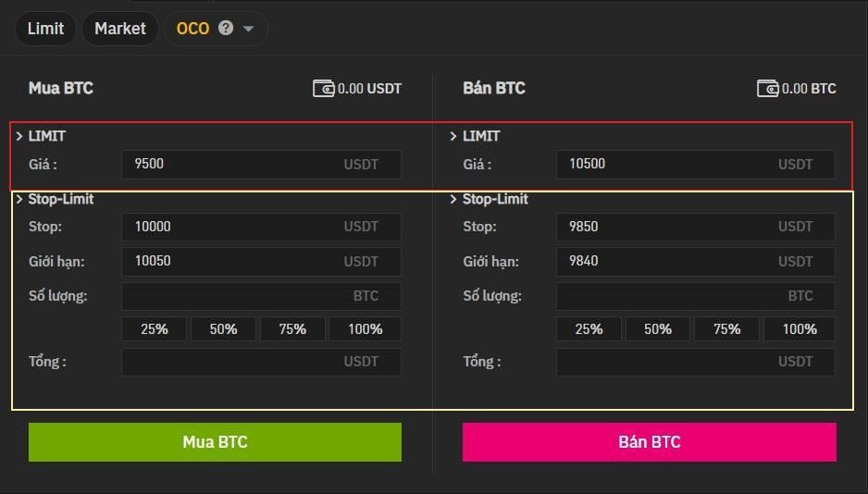Click the OCO help question mark icon
The height and width of the screenshot is (494, 868).
tap(225, 28)
